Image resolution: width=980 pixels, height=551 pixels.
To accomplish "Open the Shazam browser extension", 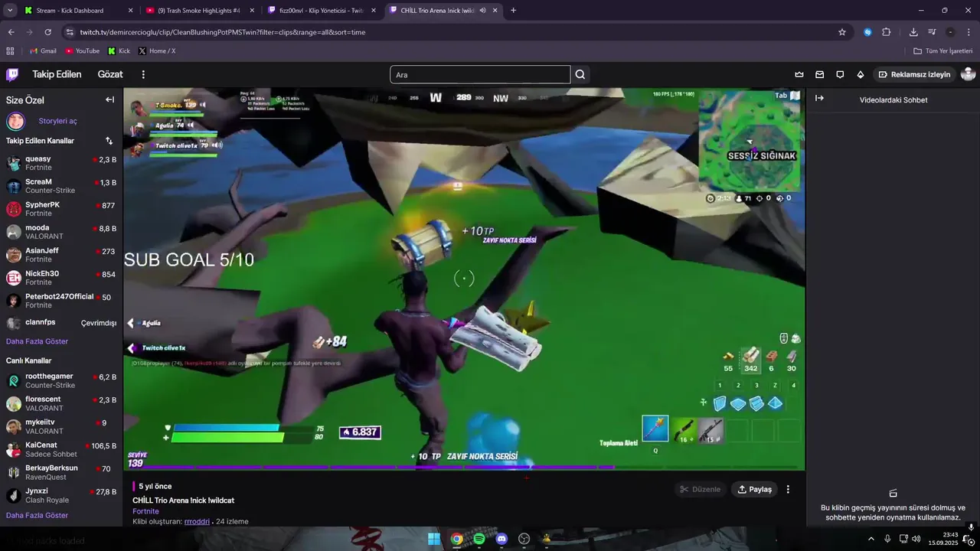I will 867,32.
